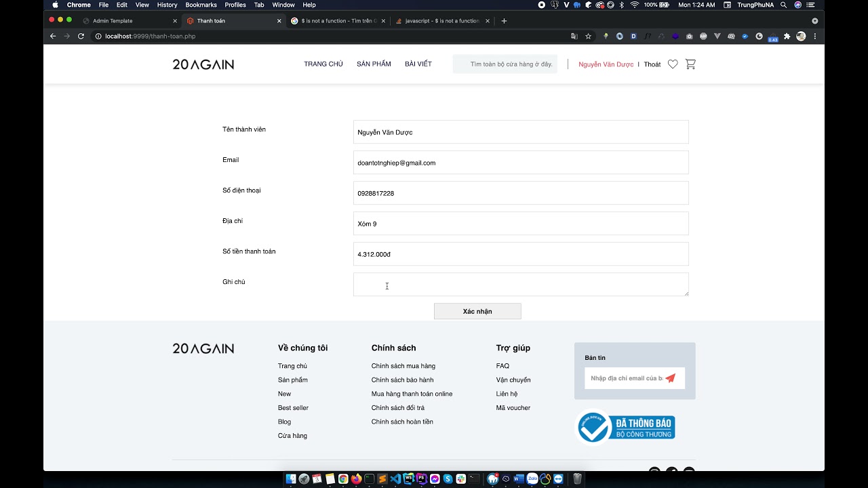
Task: Open Visual Studio Code from the Dock
Action: pos(395,479)
